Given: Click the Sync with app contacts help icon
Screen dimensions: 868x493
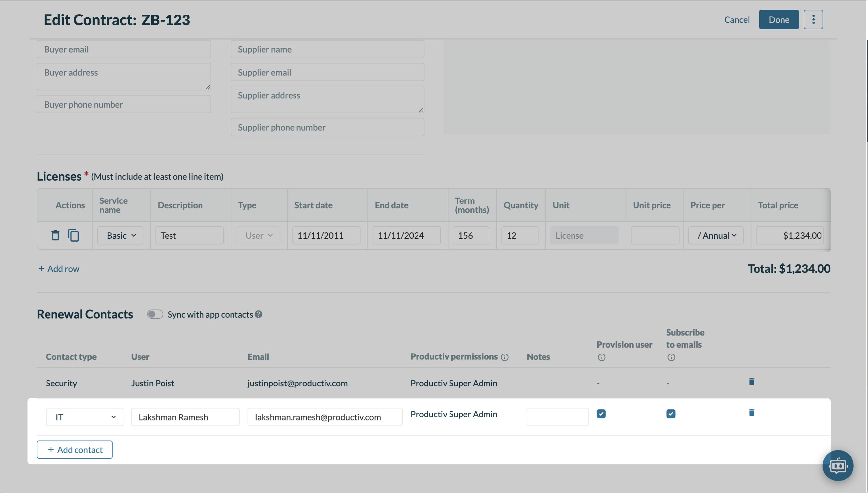Looking at the screenshot, I should coord(259,314).
